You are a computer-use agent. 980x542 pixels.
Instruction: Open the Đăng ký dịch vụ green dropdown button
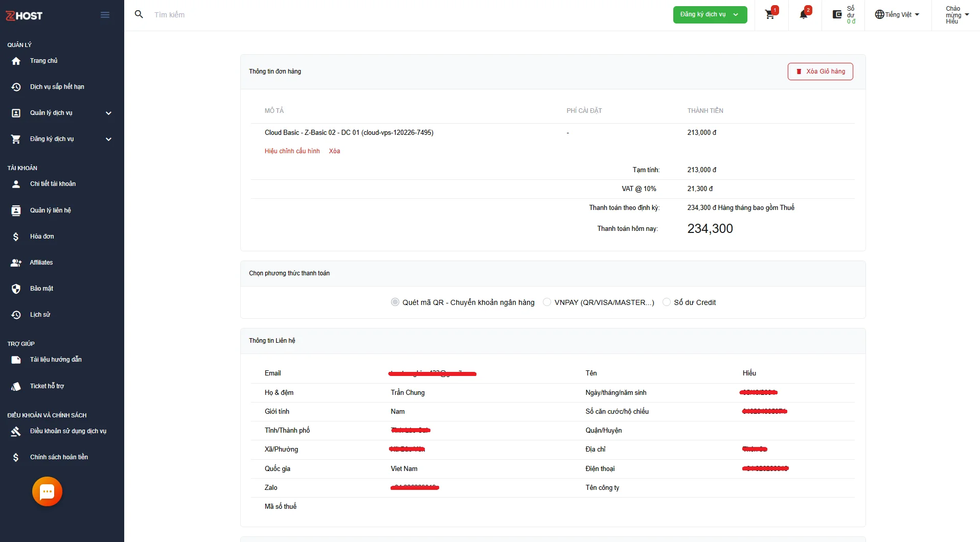[x=710, y=14]
